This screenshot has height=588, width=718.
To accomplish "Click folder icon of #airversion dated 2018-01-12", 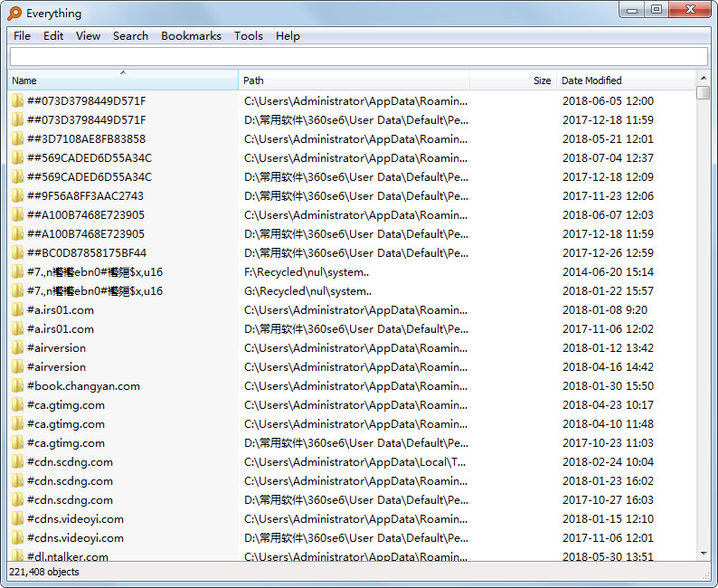I will (x=17, y=348).
